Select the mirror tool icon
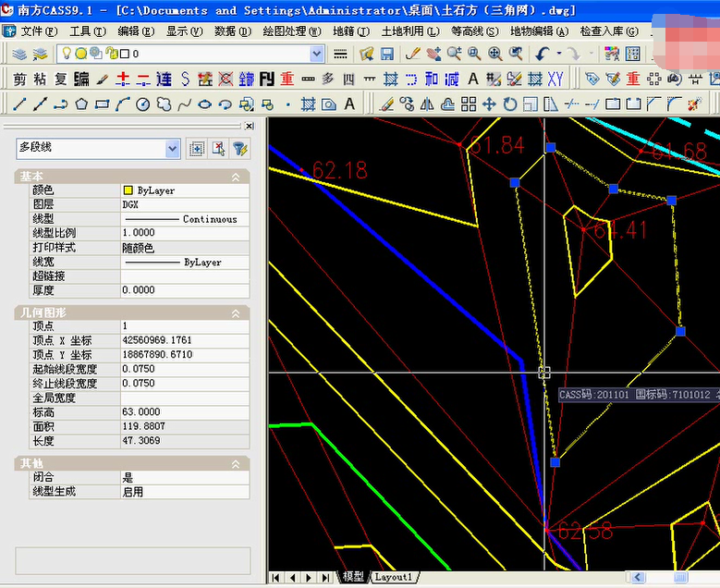 (428, 104)
